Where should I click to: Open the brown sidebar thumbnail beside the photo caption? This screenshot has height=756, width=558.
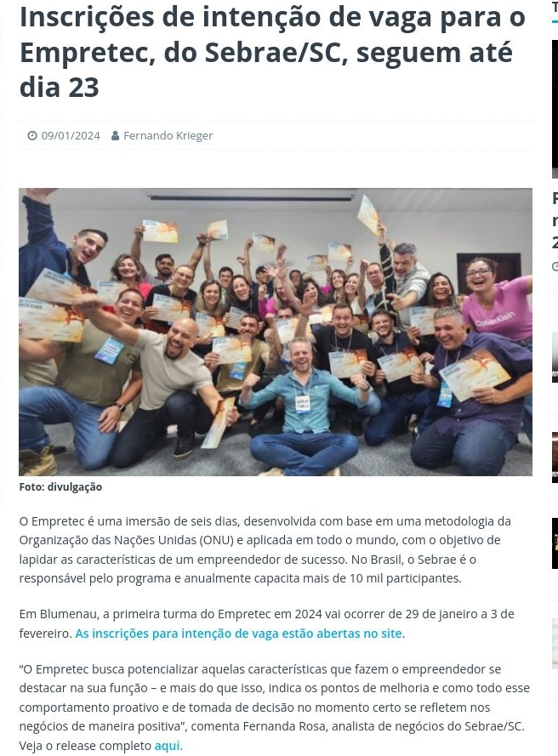[x=555, y=457]
